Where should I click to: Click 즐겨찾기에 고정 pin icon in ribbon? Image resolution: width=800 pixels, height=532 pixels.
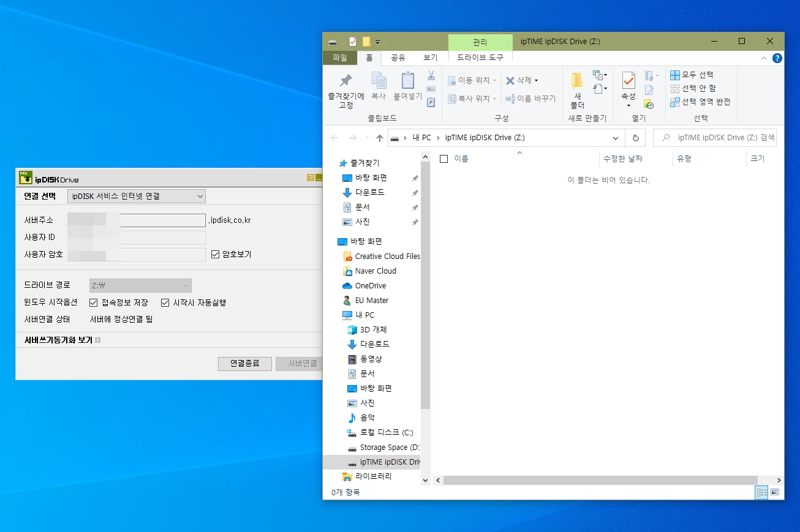point(346,80)
